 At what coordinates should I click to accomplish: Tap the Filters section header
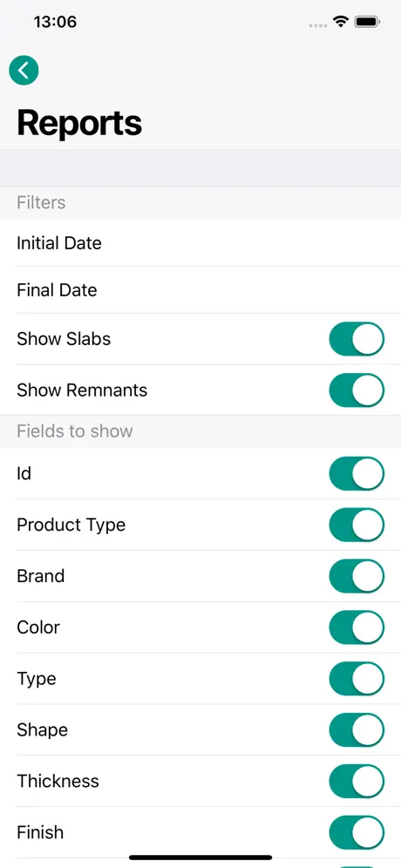pyautogui.click(x=41, y=202)
